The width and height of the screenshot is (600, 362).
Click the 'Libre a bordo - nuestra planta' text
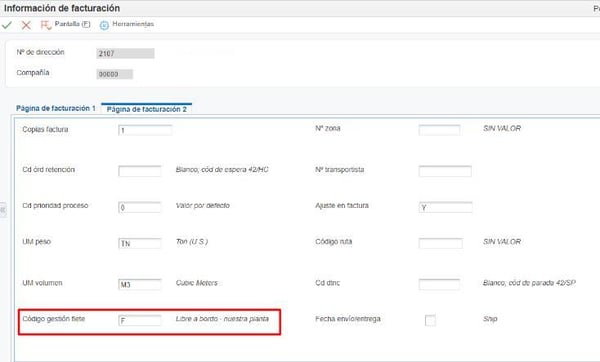(x=222, y=319)
